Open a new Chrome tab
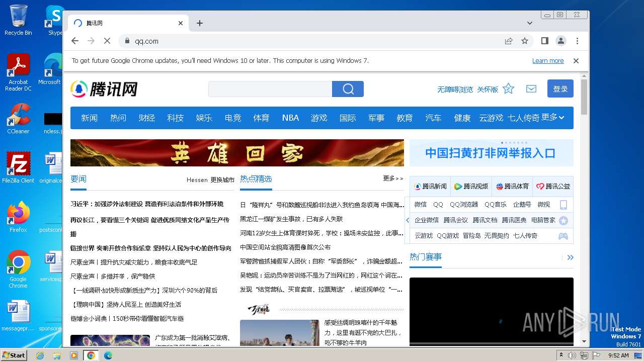644x362 pixels. coord(200,23)
